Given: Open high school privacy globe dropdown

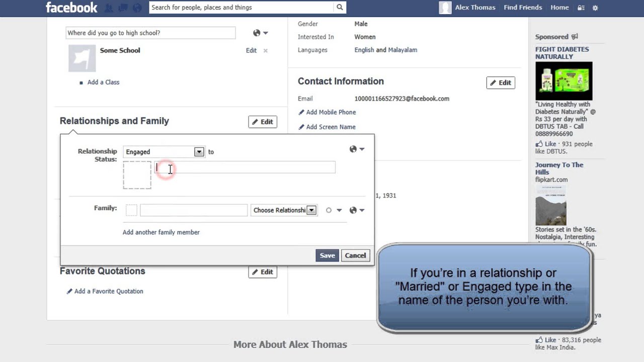Looking at the screenshot, I should point(260,33).
